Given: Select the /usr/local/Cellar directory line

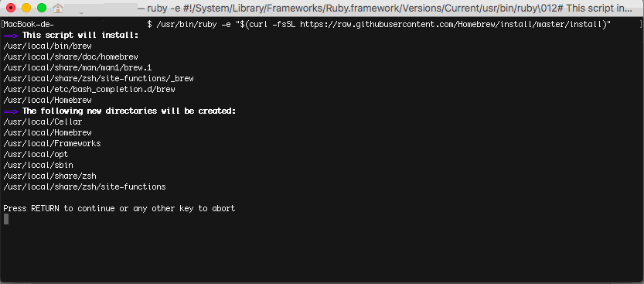Looking at the screenshot, I should [43, 122].
